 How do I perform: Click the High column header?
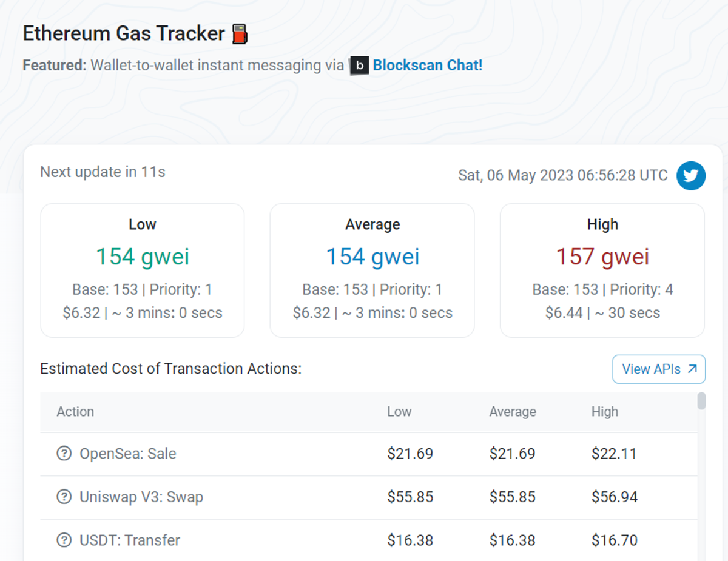(x=605, y=412)
